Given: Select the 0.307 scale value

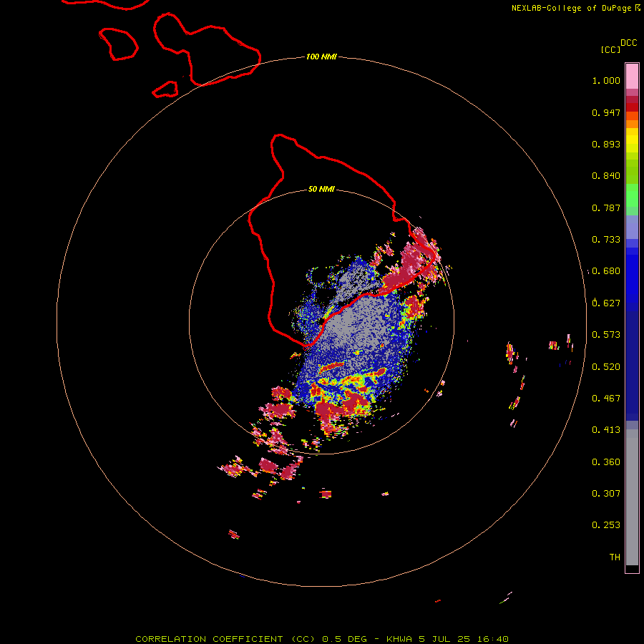Looking at the screenshot, I should point(606,494).
